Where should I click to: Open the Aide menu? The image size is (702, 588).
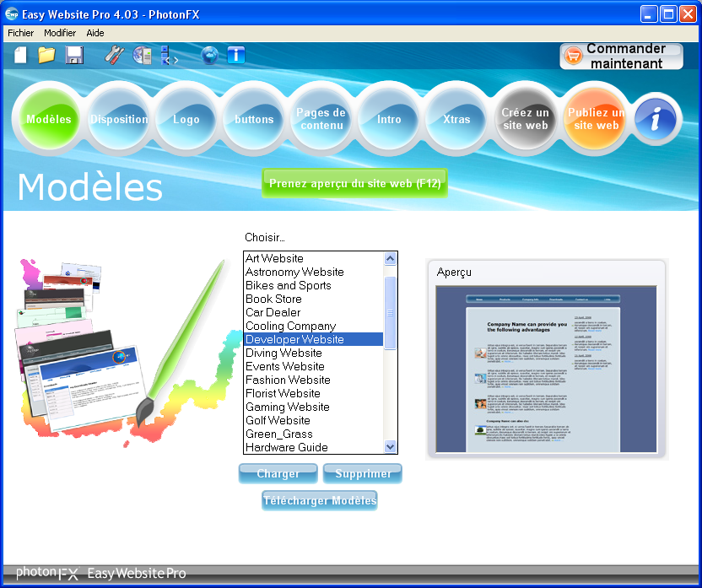[95, 33]
